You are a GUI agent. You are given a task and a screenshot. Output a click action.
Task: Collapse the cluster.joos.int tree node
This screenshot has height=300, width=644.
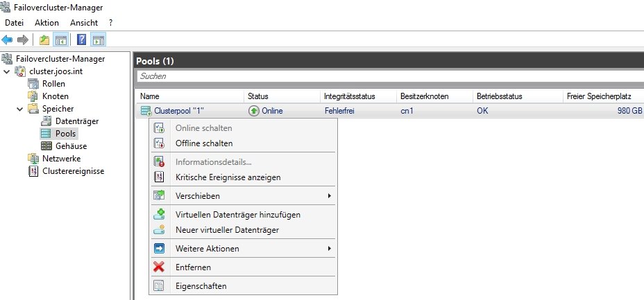tap(7, 71)
